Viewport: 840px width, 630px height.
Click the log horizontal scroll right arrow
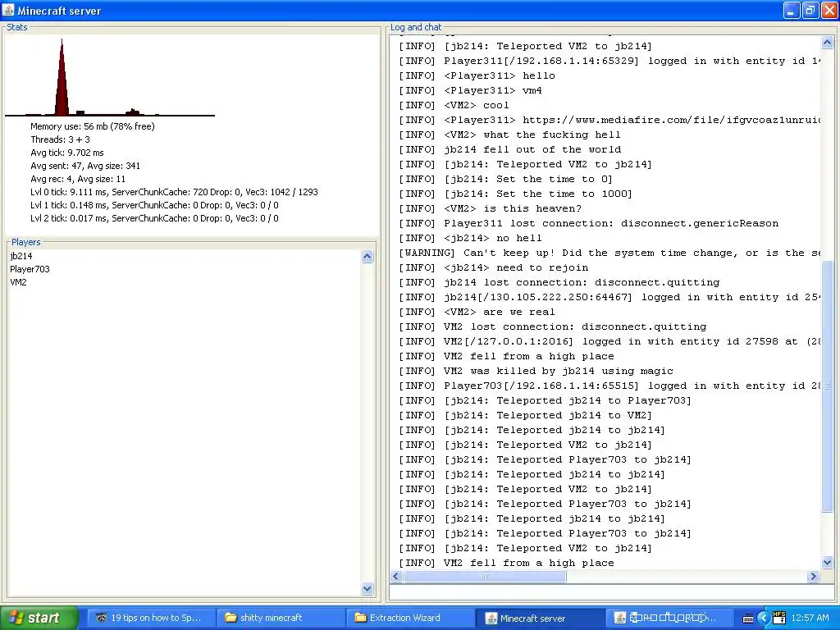pyautogui.click(x=813, y=577)
